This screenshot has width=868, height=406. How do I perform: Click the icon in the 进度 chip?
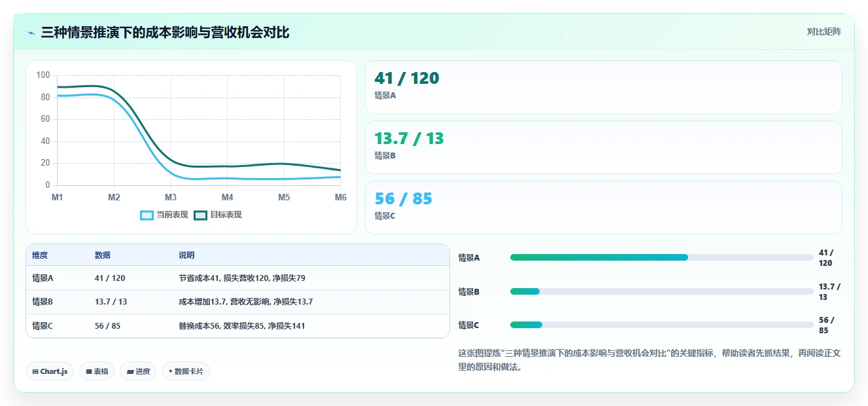pyautogui.click(x=130, y=371)
